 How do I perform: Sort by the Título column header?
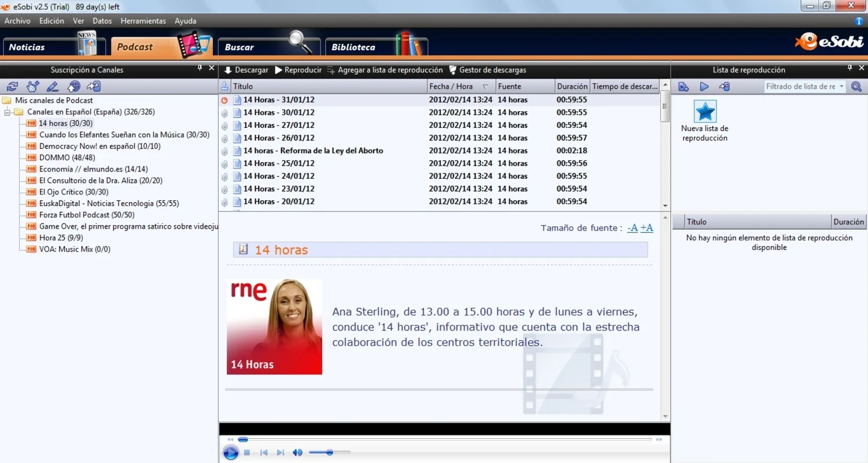[328, 86]
